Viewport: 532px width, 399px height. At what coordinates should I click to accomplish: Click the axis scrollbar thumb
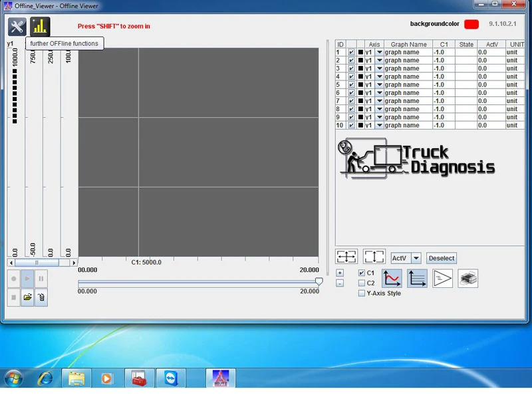pos(37,263)
